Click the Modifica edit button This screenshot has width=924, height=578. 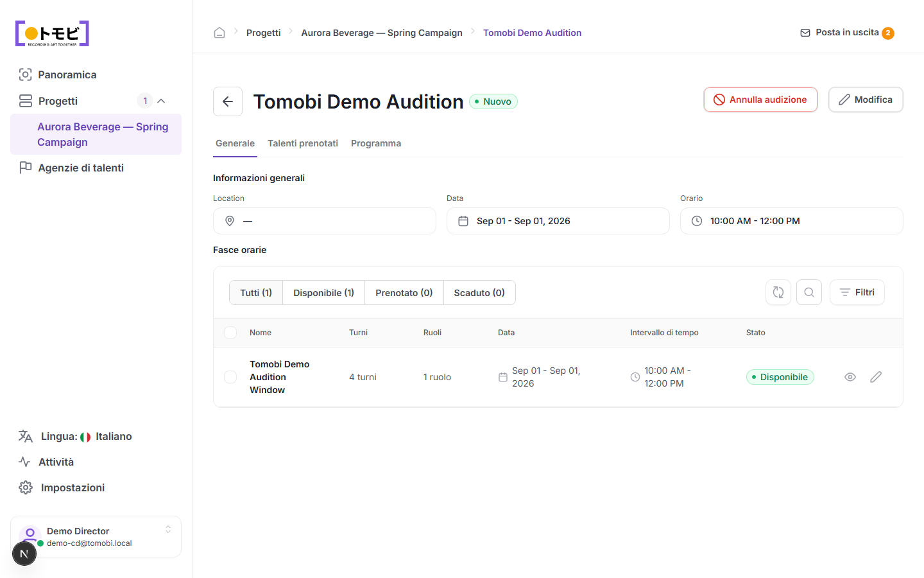[866, 100]
